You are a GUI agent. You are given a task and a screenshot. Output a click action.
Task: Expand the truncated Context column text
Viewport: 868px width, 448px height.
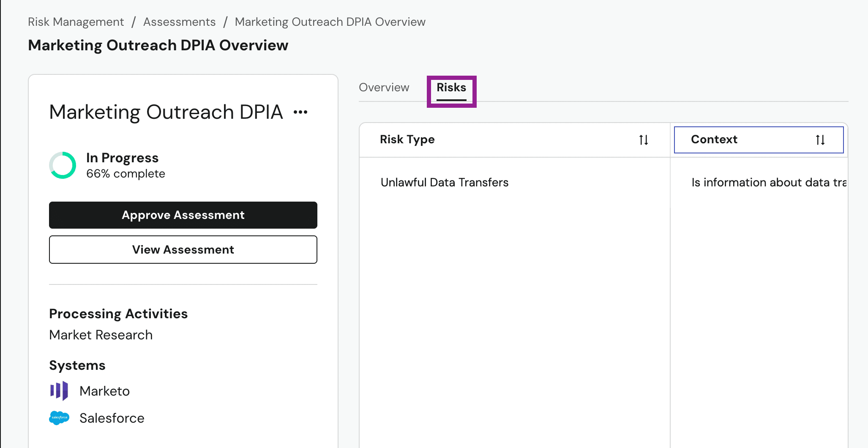coord(768,182)
